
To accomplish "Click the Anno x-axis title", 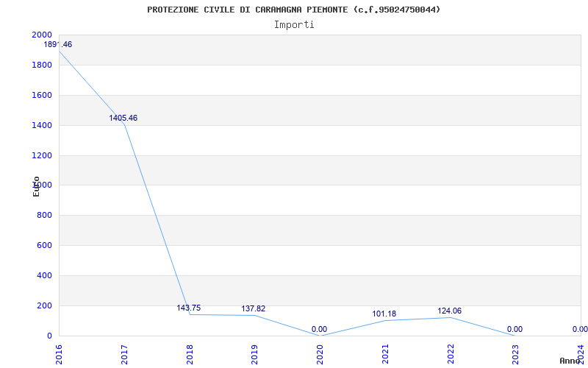I will pos(570,361).
